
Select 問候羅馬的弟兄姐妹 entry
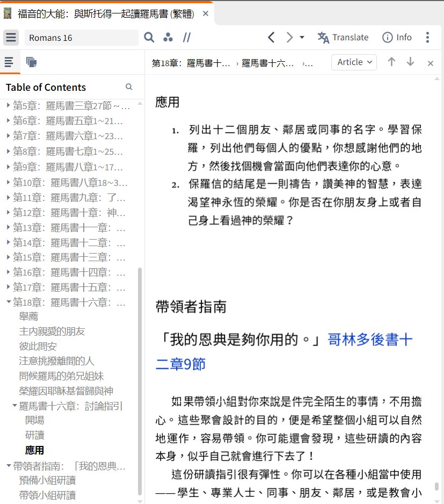point(61,376)
